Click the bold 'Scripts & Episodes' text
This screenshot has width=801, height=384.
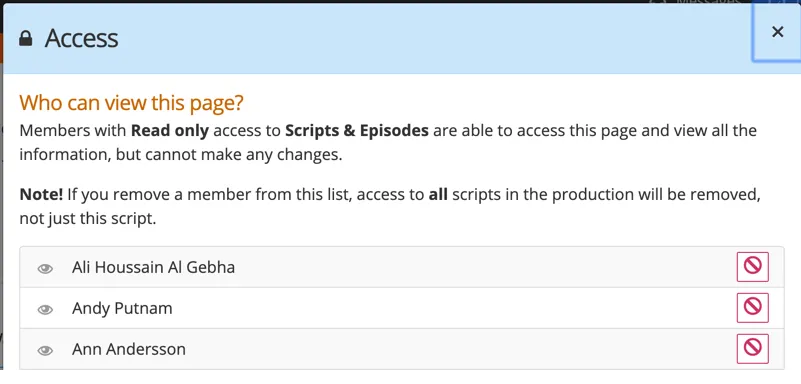[357, 131]
